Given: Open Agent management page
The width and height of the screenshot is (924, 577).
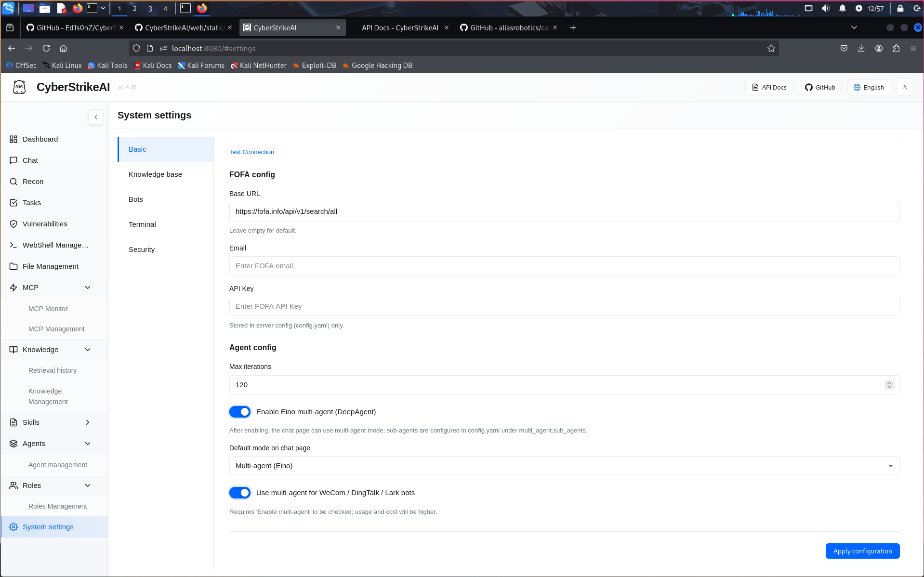Looking at the screenshot, I should 58,465.
